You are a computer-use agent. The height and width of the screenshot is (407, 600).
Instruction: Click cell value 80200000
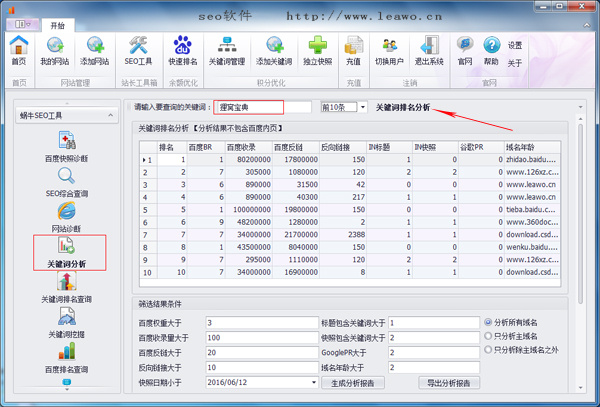point(249,160)
